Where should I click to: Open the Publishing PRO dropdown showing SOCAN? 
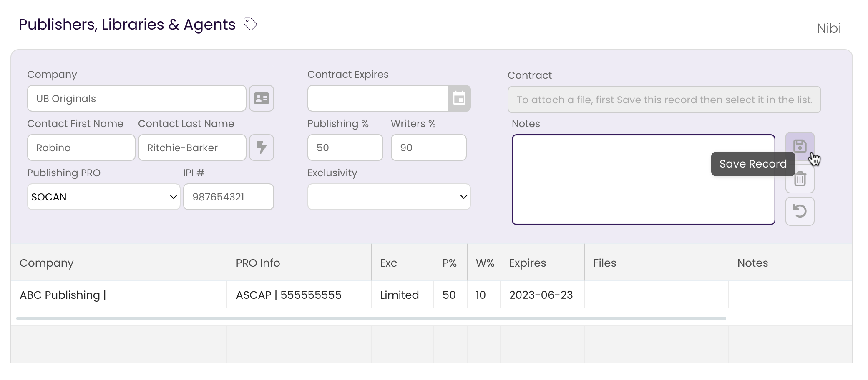(x=104, y=197)
